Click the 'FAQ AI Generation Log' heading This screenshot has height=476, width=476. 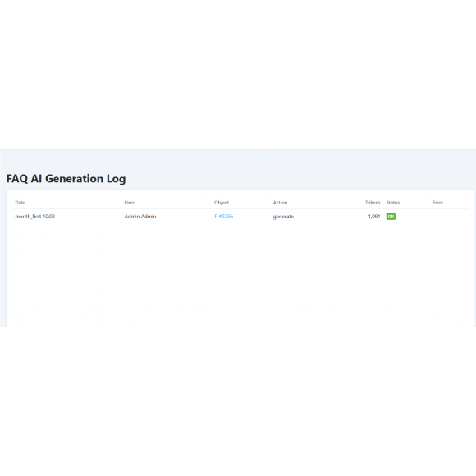click(x=66, y=179)
